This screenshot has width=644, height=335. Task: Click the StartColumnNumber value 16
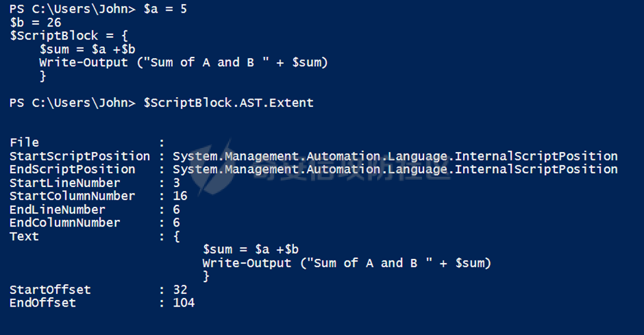180,196
